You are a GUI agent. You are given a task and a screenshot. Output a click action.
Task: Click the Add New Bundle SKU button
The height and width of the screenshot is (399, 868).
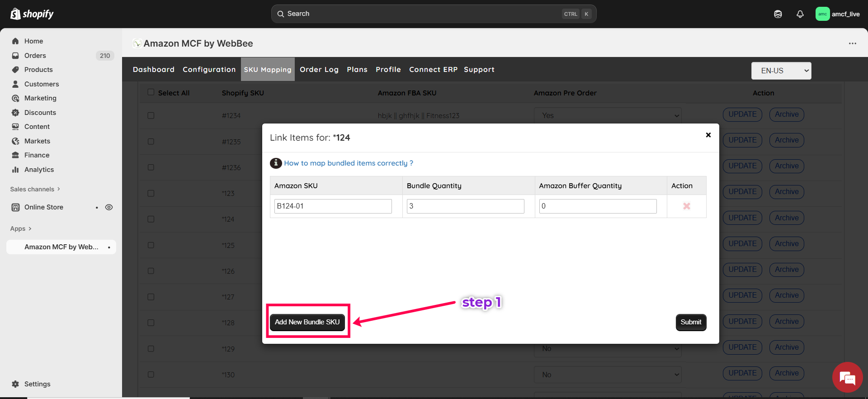[307, 322]
